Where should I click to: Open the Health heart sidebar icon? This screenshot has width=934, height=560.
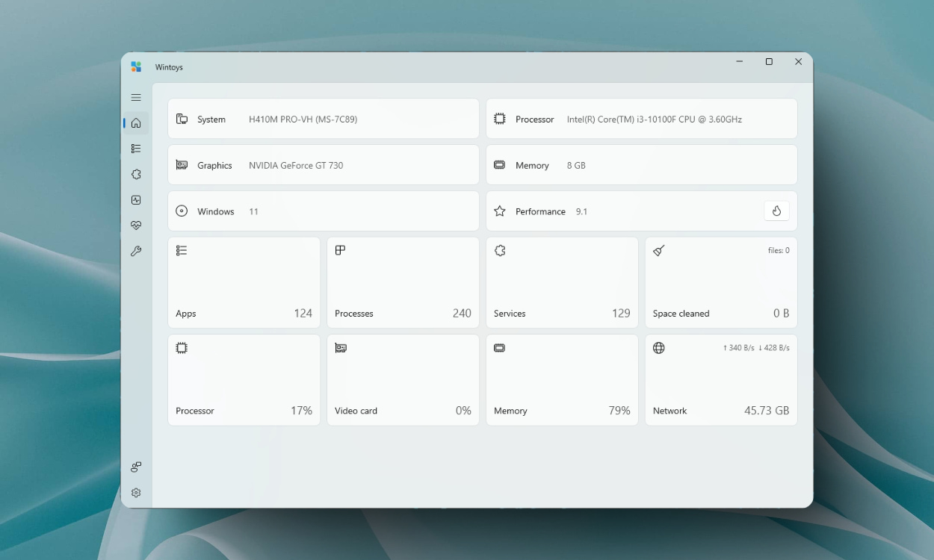point(136,225)
